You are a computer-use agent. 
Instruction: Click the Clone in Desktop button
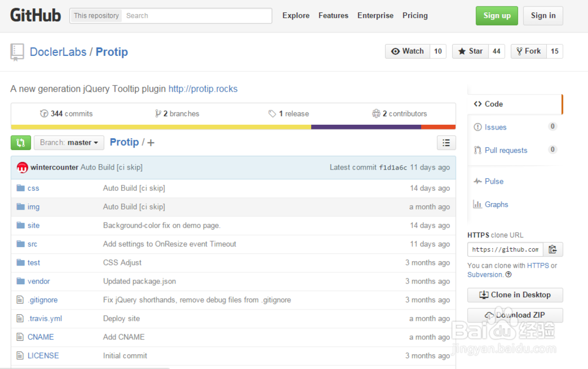point(514,295)
